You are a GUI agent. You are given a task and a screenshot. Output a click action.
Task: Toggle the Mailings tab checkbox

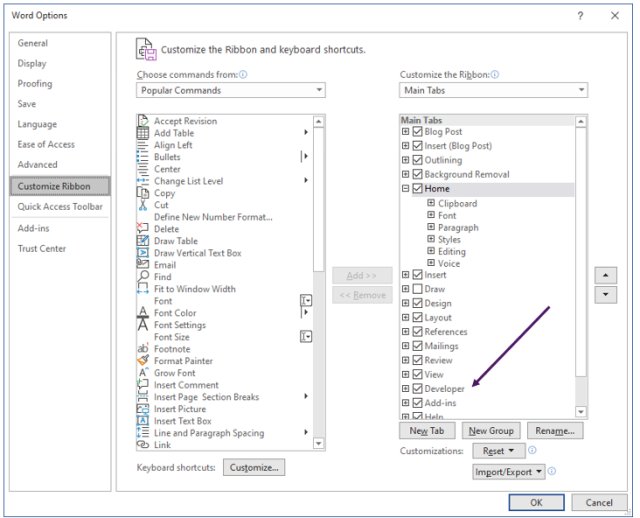pyautogui.click(x=417, y=346)
